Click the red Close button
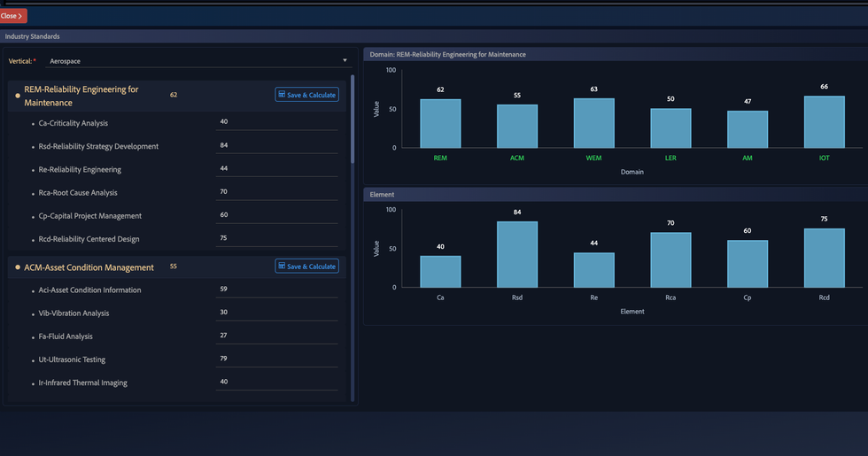868x456 pixels. click(13, 16)
